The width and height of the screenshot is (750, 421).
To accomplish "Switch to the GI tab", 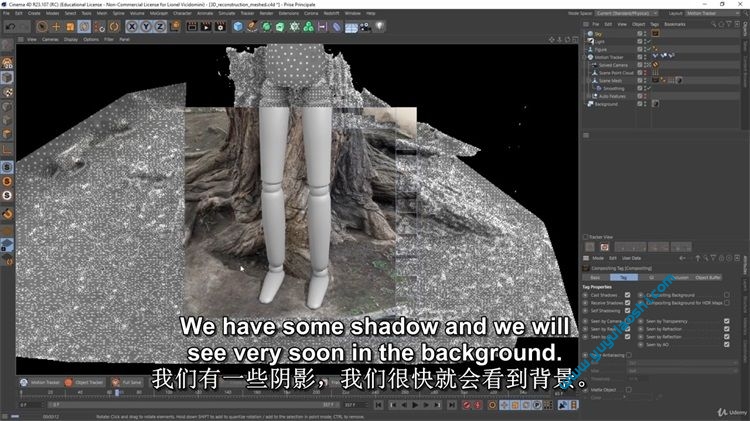I will point(651,277).
